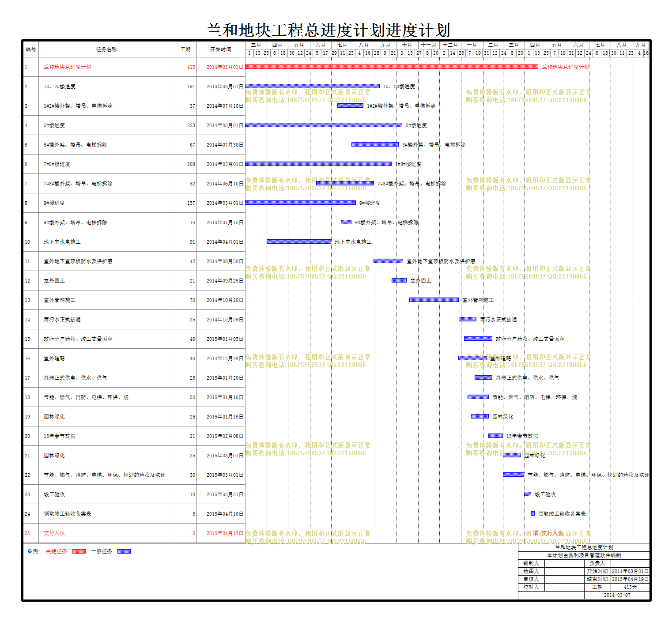Click the 一般任务 legend label
The height and width of the screenshot is (622, 672).
[102, 551]
